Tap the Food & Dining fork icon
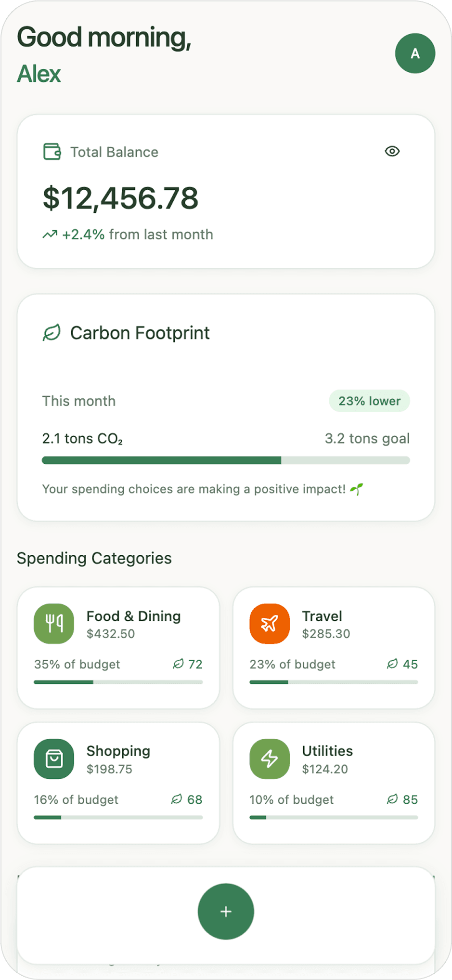Screen dimensions: 452x980 coord(54,624)
